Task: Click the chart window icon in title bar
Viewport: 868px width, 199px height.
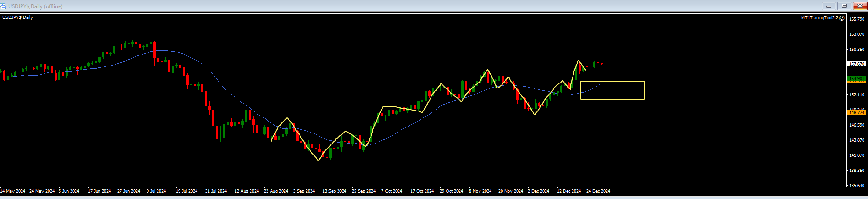Action: coord(4,6)
